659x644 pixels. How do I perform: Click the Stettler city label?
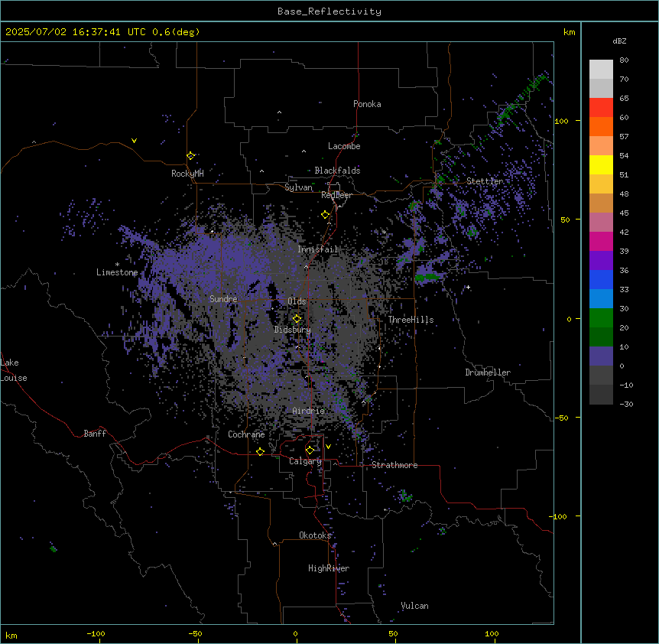[485, 181]
